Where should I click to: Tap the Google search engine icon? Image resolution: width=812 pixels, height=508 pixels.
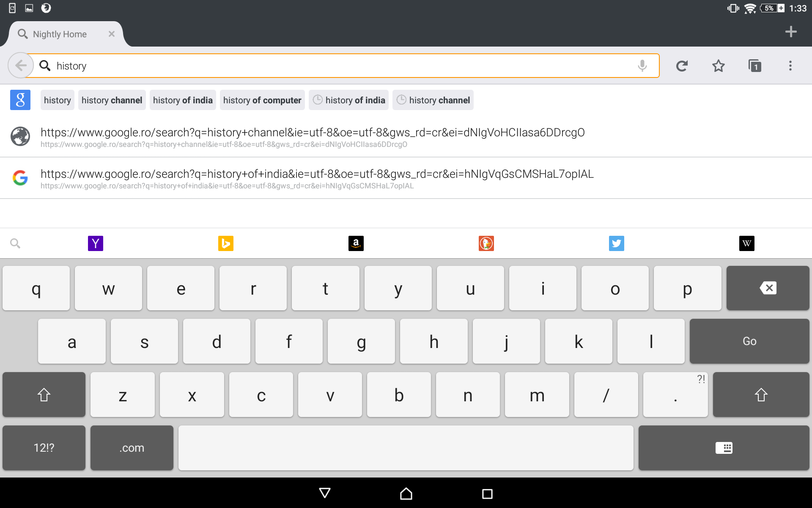pos(20,100)
